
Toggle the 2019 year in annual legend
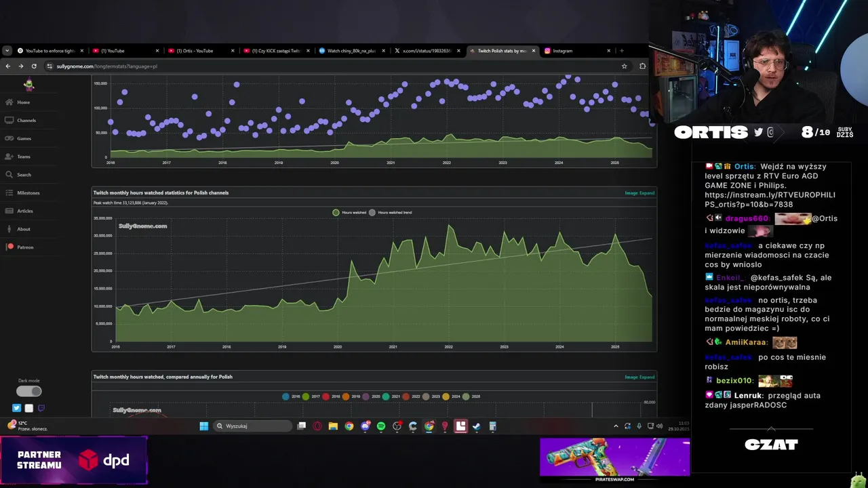click(x=351, y=396)
